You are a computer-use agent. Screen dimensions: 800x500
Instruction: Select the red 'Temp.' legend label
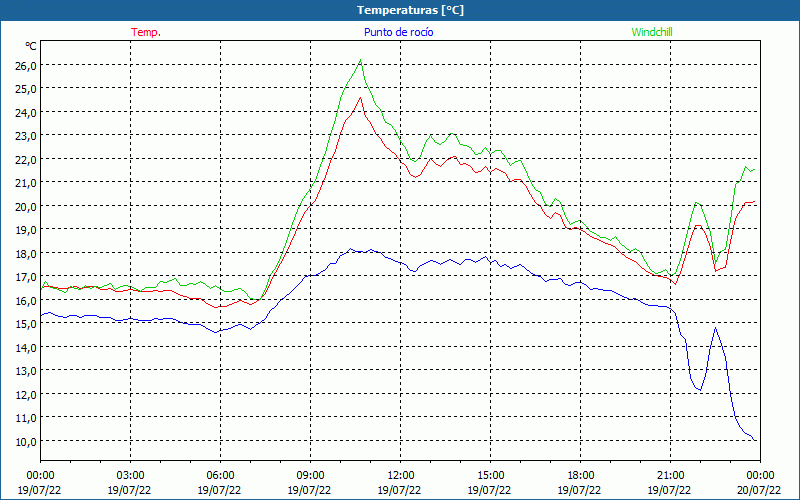tap(146, 32)
